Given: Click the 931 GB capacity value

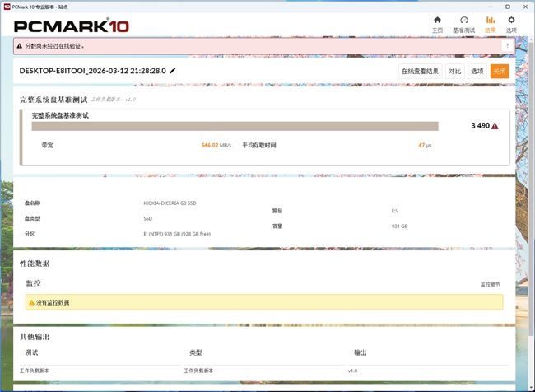Looking at the screenshot, I should coord(399,226).
